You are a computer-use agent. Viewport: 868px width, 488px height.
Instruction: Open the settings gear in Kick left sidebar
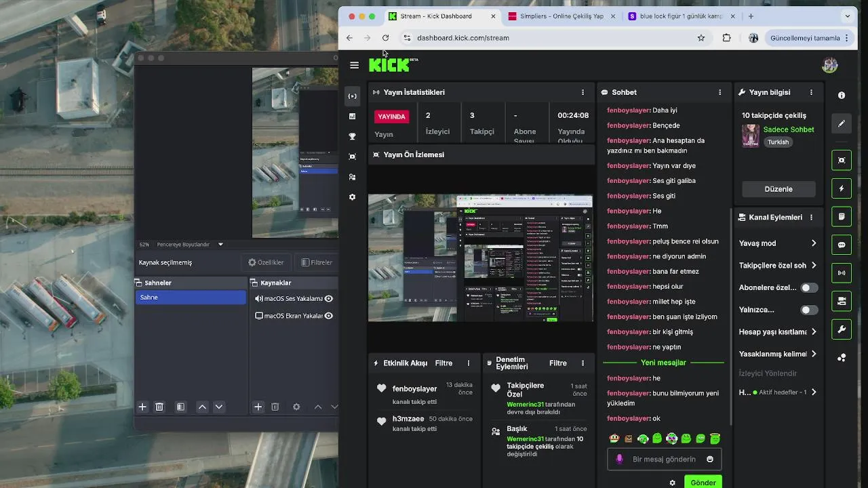click(352, 197)
